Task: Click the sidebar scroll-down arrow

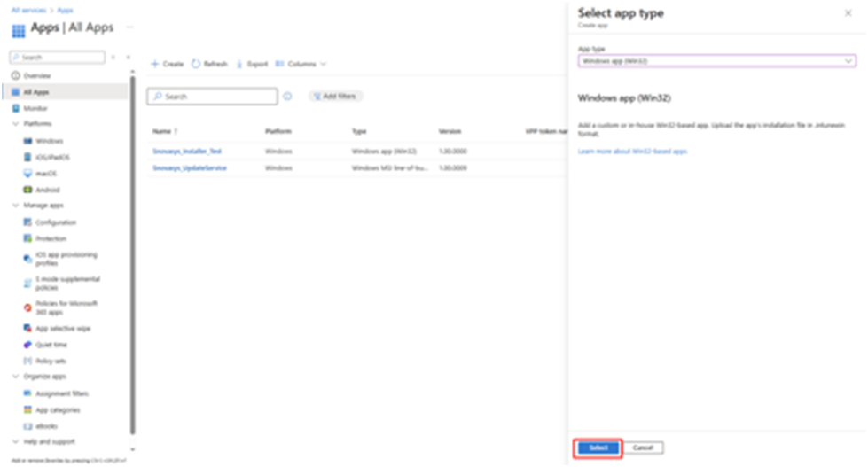Action: tap(132, 449)
